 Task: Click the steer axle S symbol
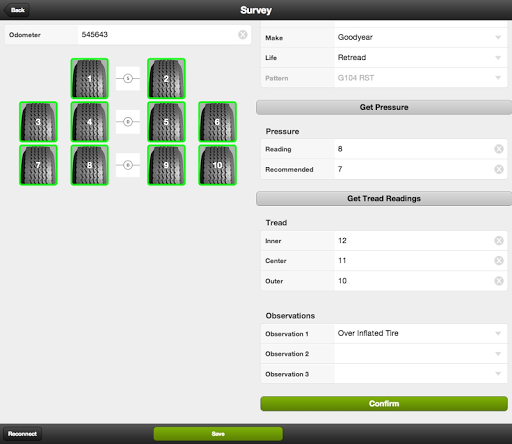(x=128, y=79)
